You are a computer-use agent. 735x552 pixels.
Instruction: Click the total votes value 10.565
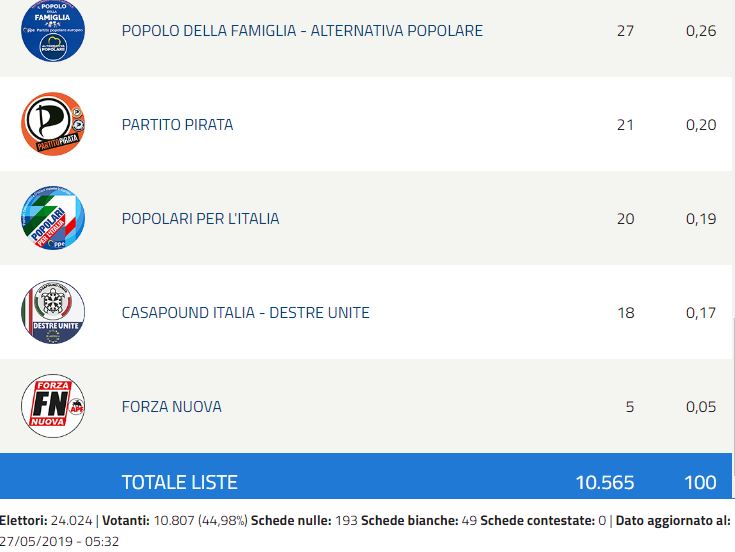[605, 482]
